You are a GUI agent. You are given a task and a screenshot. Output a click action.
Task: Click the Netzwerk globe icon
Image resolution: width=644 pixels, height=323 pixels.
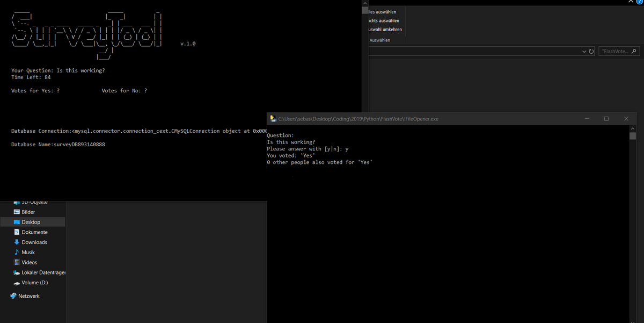click(13, 296)
